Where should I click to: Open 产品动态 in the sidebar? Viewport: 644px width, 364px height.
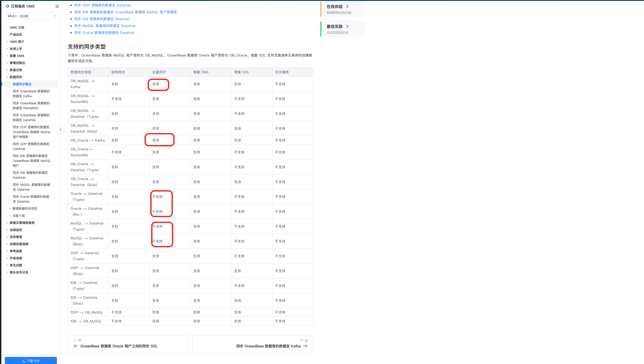pos(16,35)
